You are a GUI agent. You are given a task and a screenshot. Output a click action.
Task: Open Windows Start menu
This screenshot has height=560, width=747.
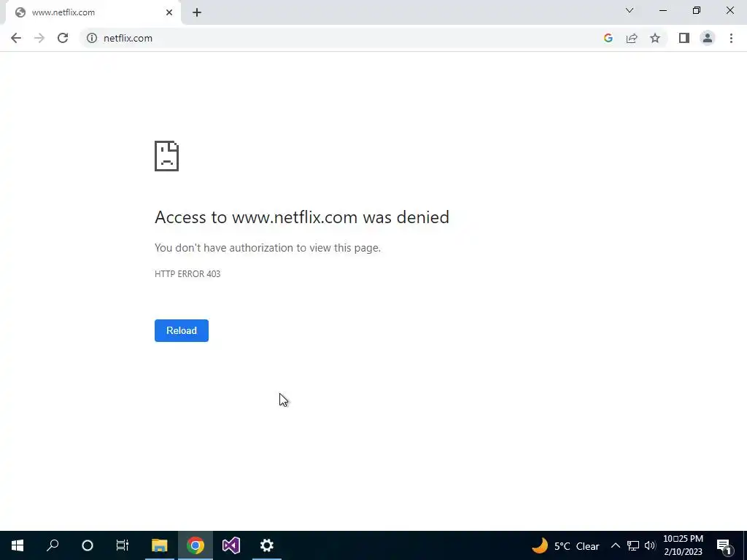click(x=18, y=545)
